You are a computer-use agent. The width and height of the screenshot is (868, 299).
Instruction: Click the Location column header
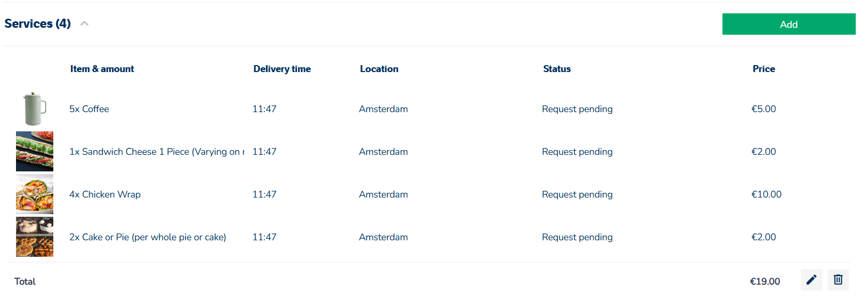click(379, 69)
